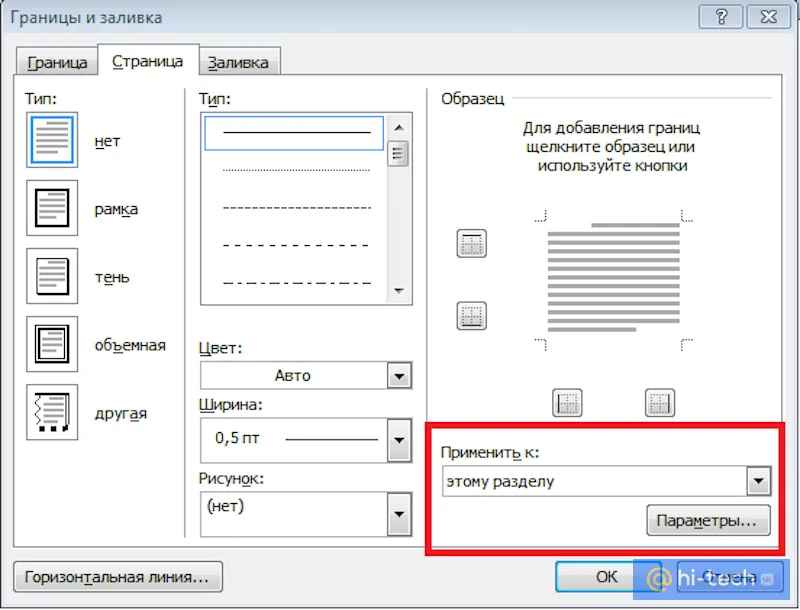Open the Заливка tab
This screenshot has height=610, width=800.
[x=238, y=62]
